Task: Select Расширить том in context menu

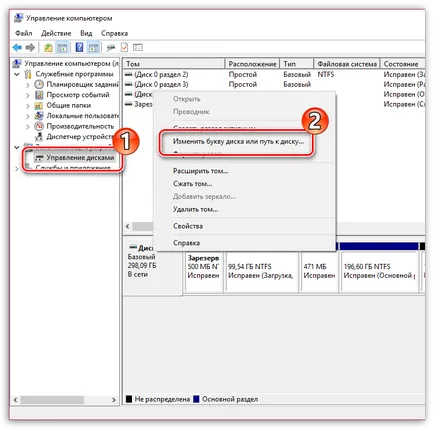Action: 201,171
